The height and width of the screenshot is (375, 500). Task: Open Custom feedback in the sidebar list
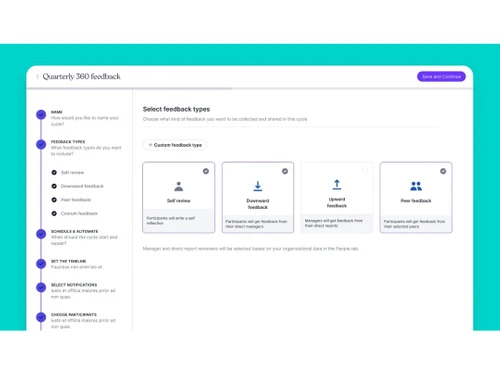click(x=79, y=213)
